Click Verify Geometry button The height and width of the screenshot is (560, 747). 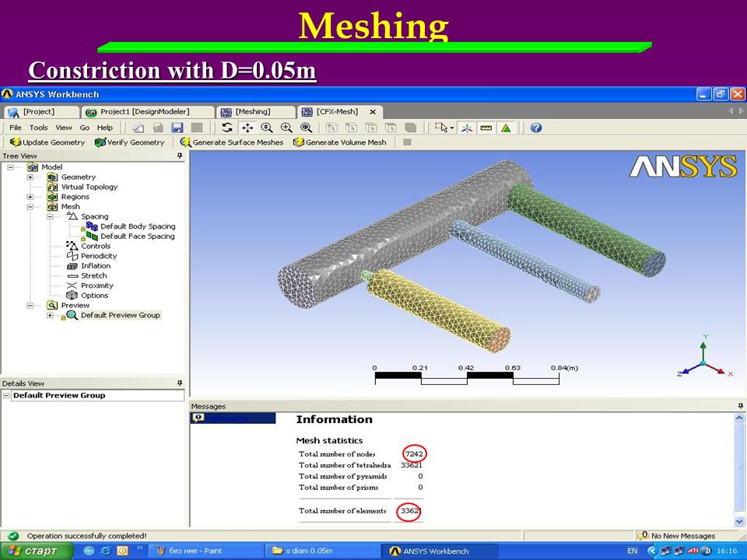point(129,142)
